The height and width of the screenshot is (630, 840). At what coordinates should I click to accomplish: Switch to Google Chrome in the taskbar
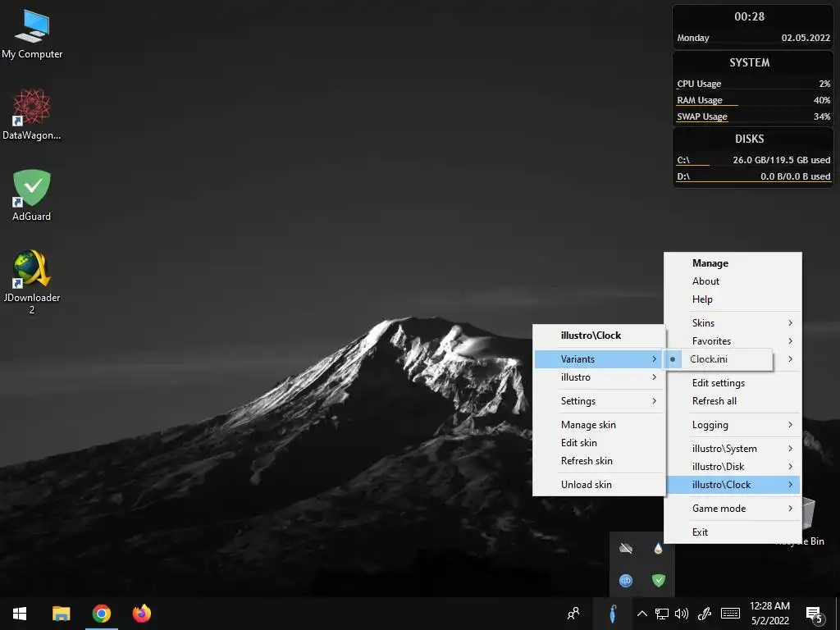pyautogui.click(x=101, y=614)
